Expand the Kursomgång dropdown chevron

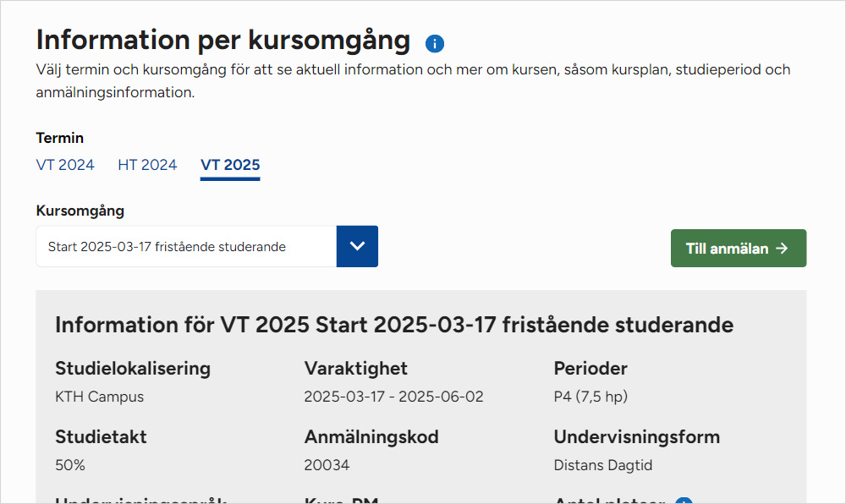357,247
